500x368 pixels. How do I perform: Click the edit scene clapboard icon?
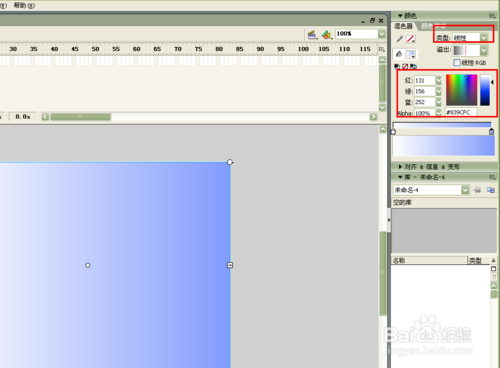312,34
